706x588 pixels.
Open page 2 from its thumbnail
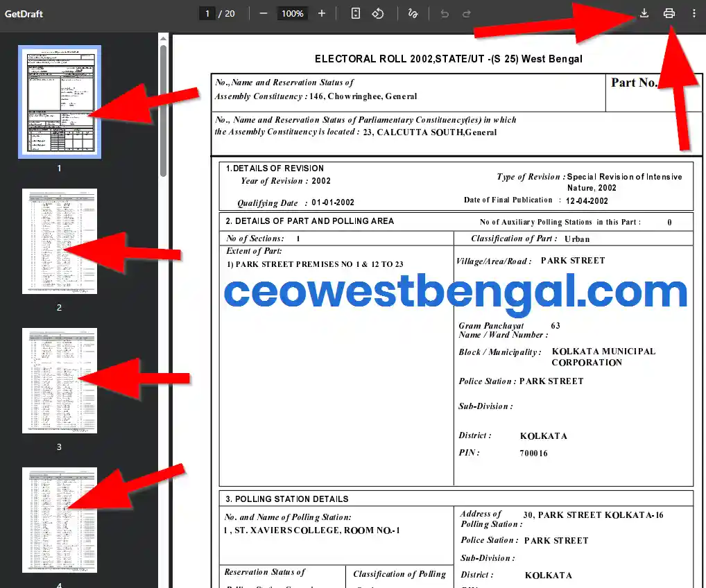click(59, 241)
